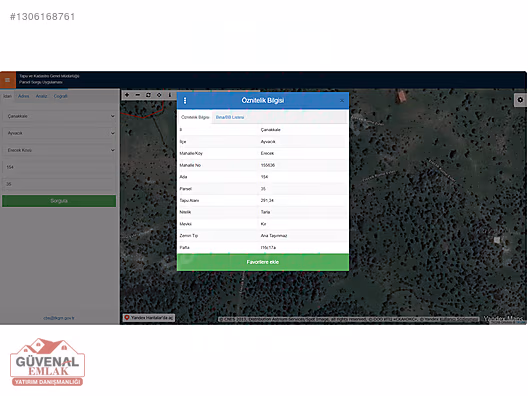Viewport: 528px width, 396px height.
Task: Switch to the Coğrafi tab
Action: pos(61,96)
